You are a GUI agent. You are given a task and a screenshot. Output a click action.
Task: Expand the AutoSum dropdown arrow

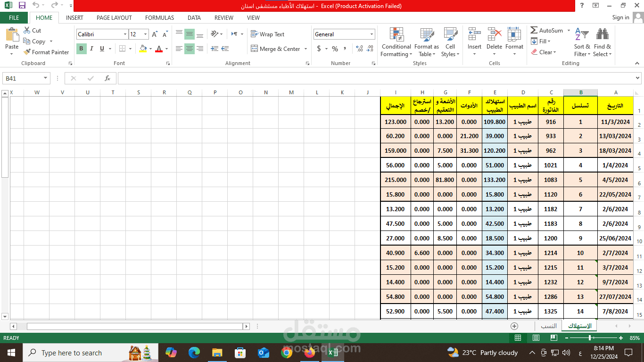pos(569,31)
